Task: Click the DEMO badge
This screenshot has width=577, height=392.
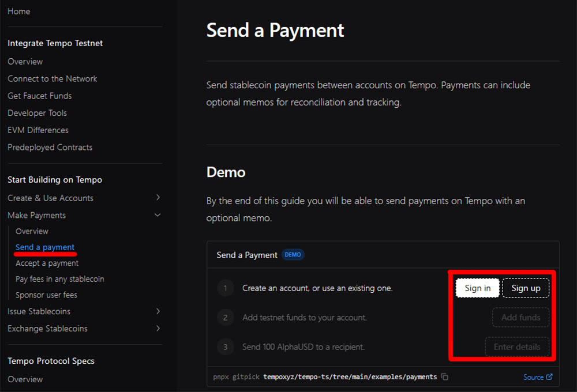Action: [x=293, y=255]
